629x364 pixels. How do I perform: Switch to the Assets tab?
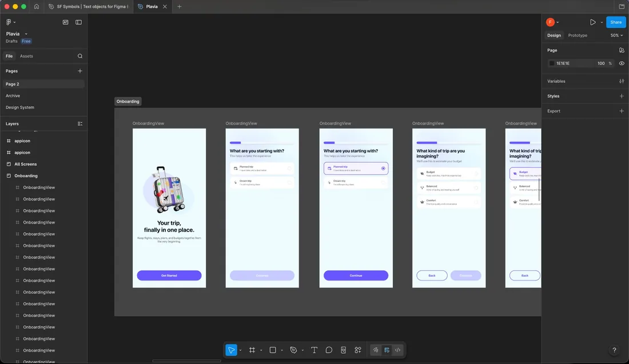pos(26,56)
